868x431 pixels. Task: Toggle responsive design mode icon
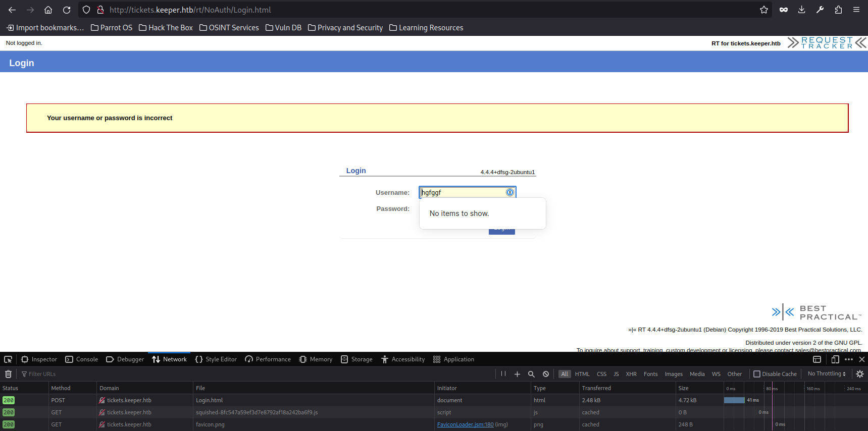[x=835, y=359]
